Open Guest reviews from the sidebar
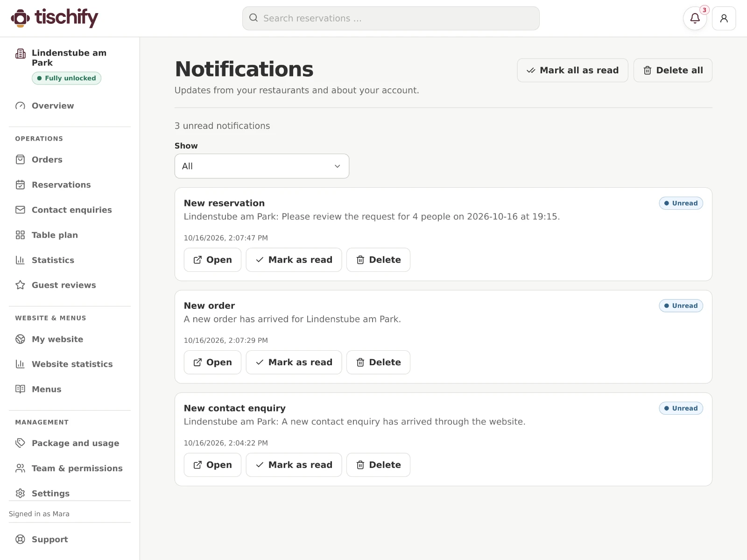This screenshot has width=747, height=560. pyautogui.click(x=70, y=285)
